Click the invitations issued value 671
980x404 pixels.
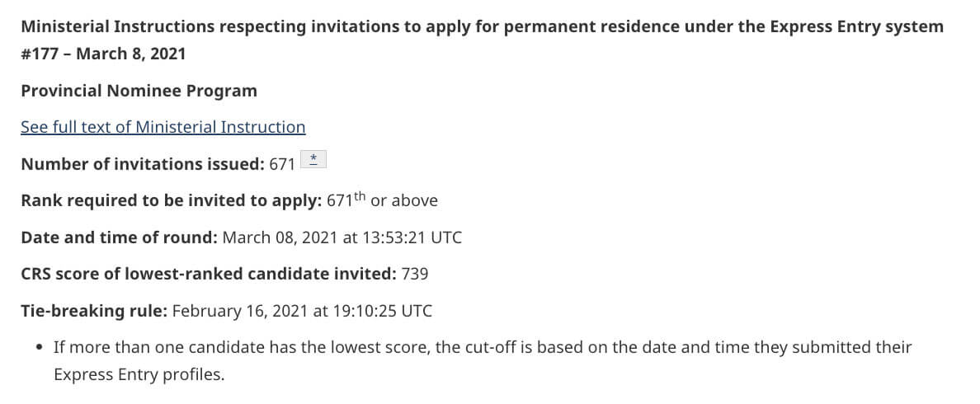(x=282, y=164)
